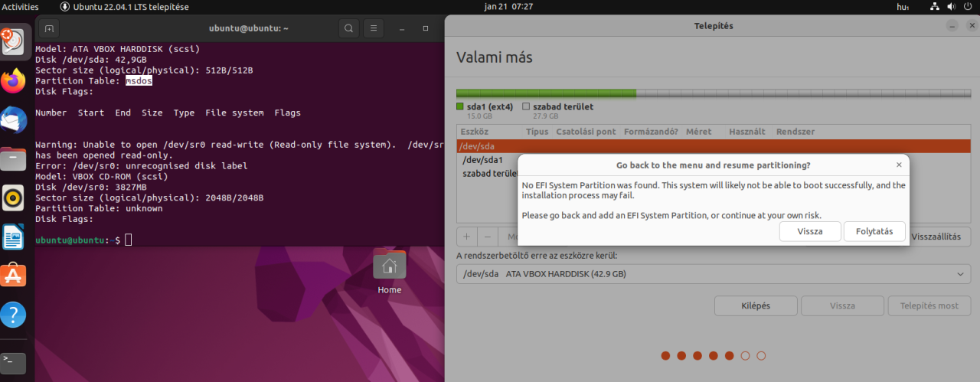The height and width of the screenshot is (382, 980).
Task: Click the Használt column header
Action: pyautogui.click(x=747, y=132)
